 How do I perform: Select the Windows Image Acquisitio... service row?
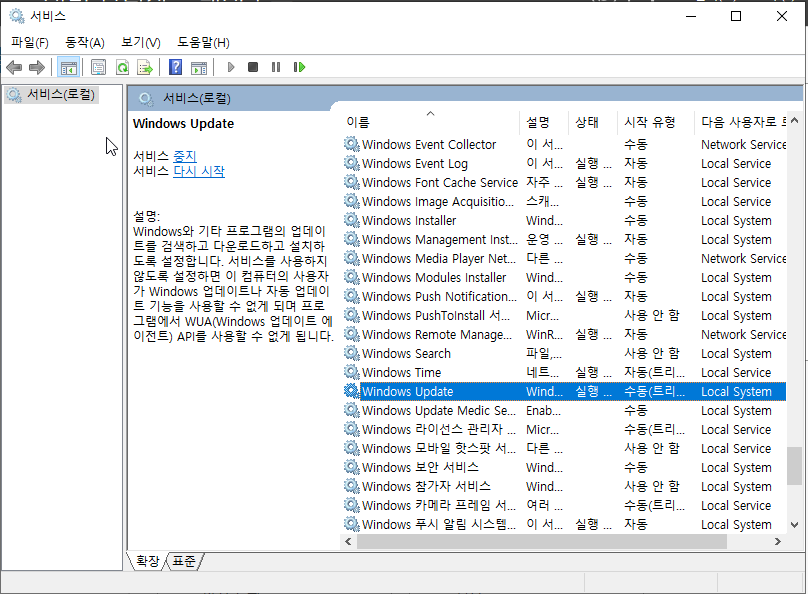564,201
